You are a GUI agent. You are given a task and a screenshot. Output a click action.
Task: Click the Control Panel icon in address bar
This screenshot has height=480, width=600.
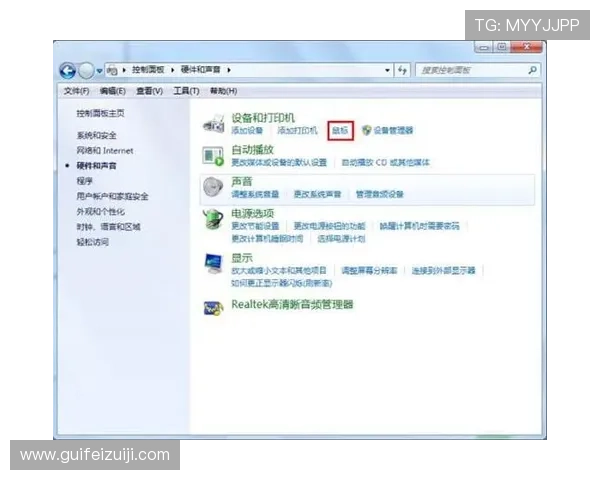pos(112,70)
